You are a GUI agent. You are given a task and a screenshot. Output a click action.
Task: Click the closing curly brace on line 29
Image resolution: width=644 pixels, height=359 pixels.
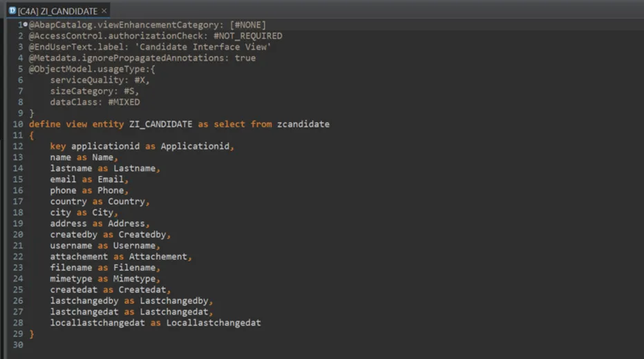(x=32, y=334)
